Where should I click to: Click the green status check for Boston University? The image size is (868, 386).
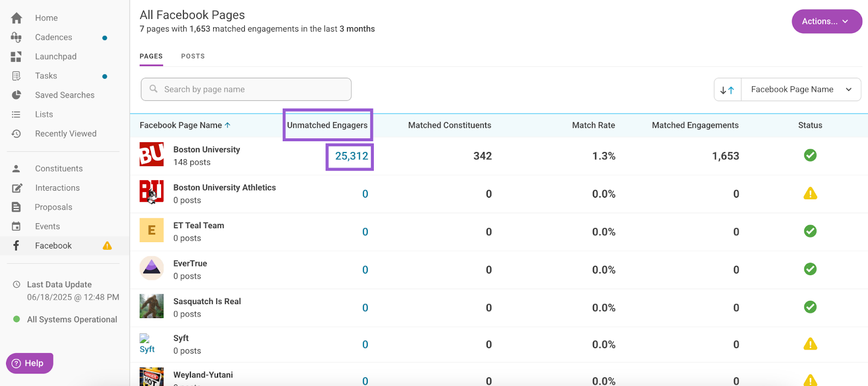(x=810, y=155)
